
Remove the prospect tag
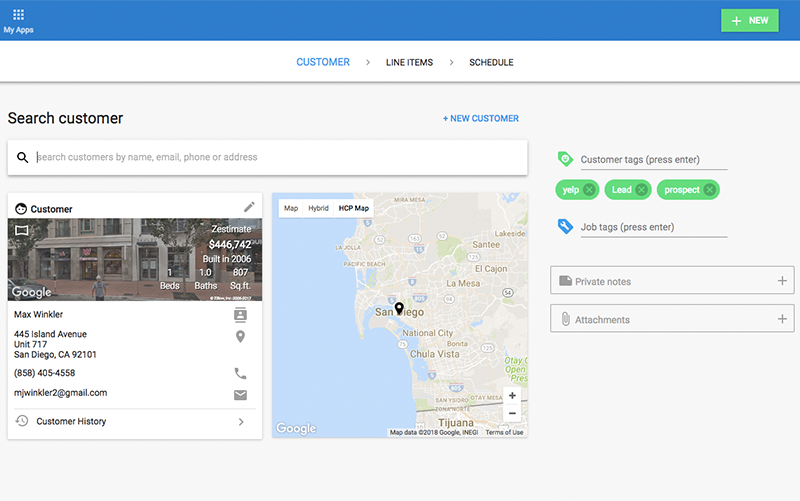point(710,190)
